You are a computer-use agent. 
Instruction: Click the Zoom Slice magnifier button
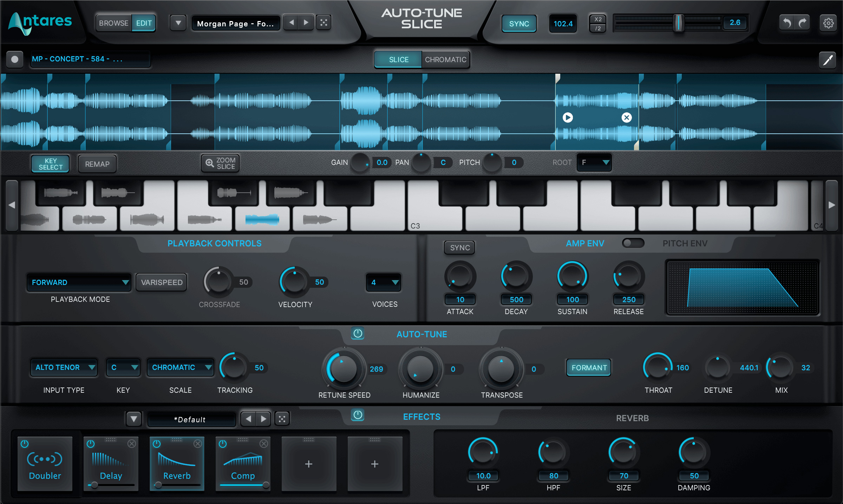pyautogui.click(x=220, y=163)
